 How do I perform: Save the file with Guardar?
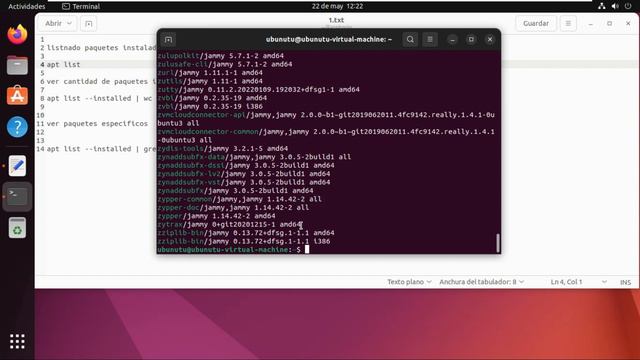536,24
